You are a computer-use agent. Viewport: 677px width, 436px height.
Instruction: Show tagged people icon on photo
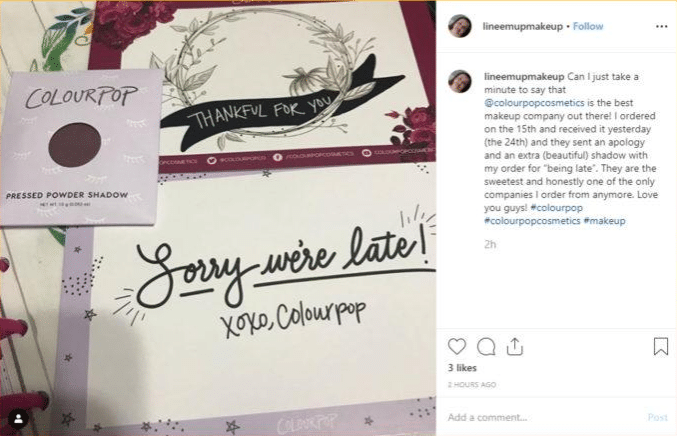point(19,418)
